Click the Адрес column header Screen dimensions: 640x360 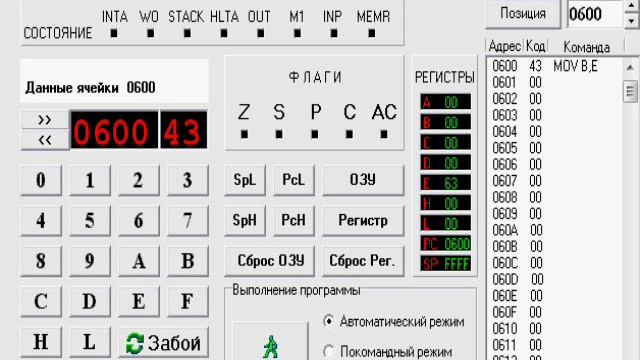[x=505, y=47]
